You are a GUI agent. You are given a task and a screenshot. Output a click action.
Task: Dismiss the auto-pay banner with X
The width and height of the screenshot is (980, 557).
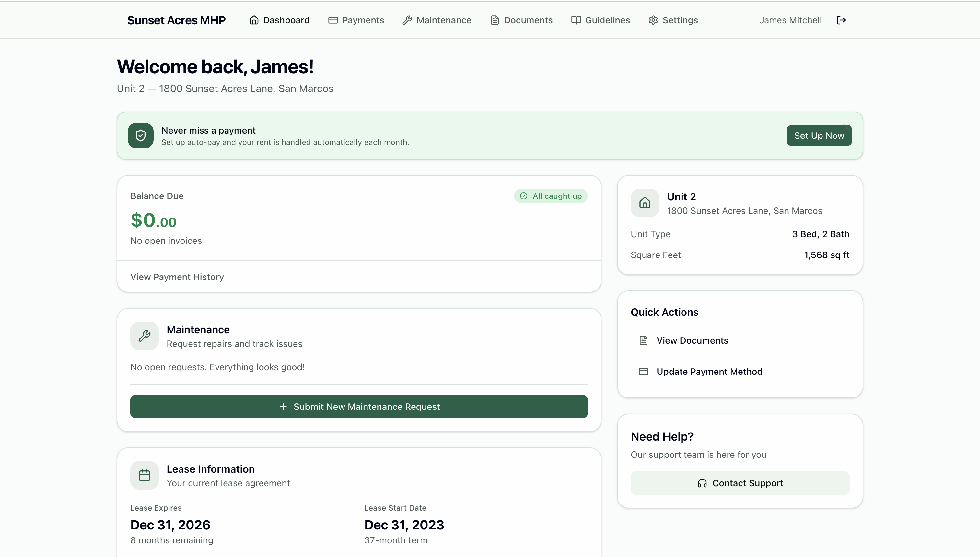point(847,127)
